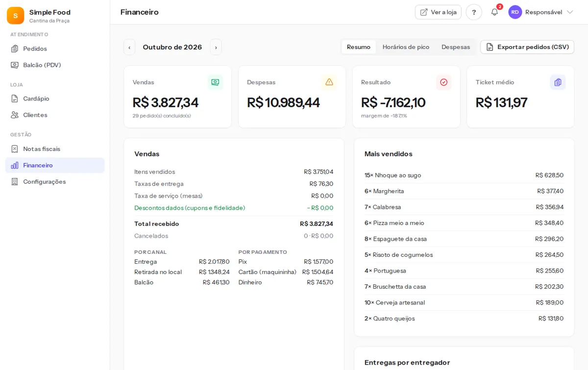Click the Cerveja artesanal row
This screenshot has height=370, width=588.
(x=464, y=303)
